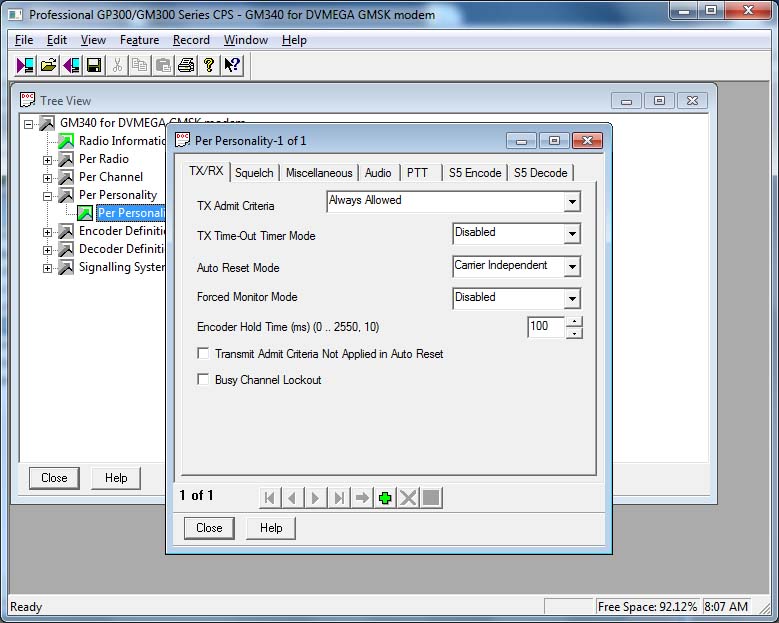This screenshot has height=623, width=779.
Task: Expand the Per Radio tree node
Action: point(47,160)
